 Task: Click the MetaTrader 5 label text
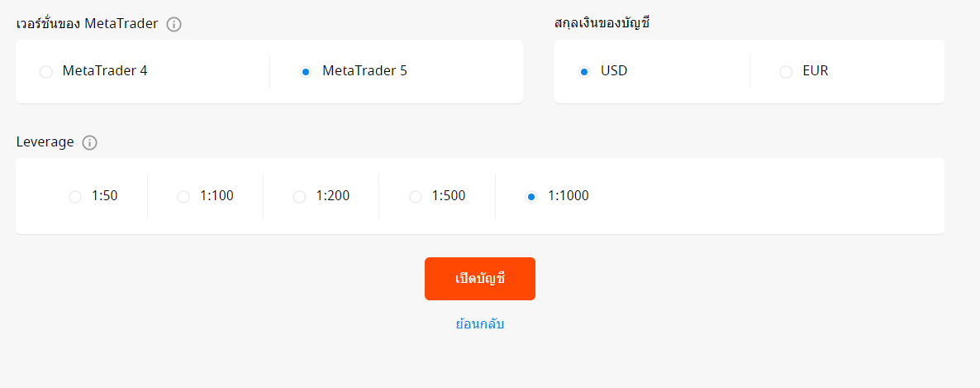(x=365, y=70)
